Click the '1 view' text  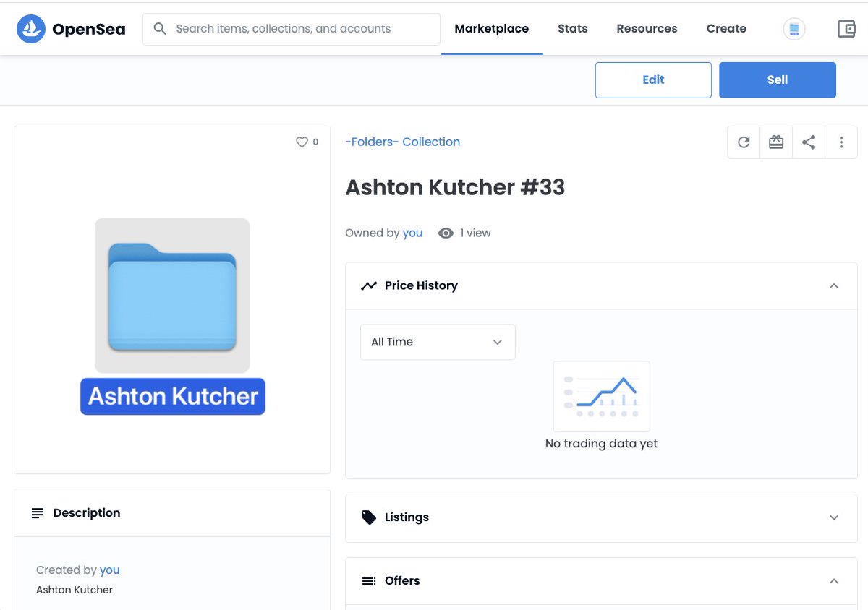pos(475,233)
